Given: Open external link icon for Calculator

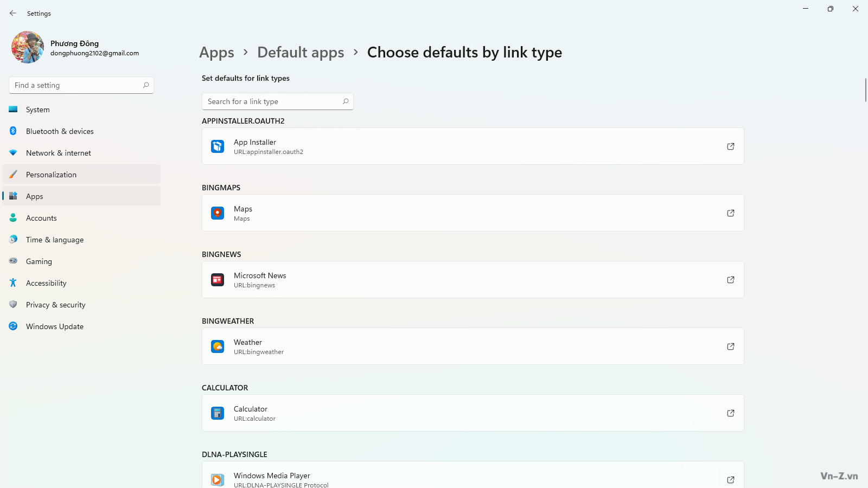Looking at the screenshot, I should tap(731, 413).
